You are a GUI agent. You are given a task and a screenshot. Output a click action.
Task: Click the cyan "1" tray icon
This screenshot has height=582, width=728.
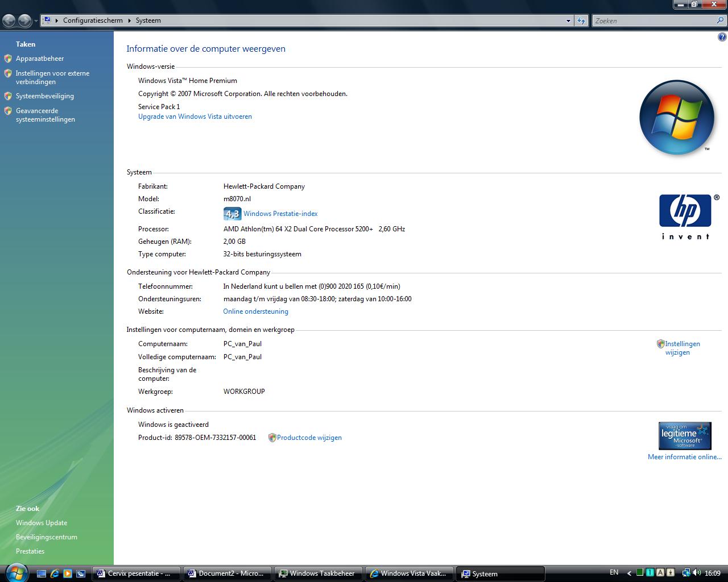coord(650,573)
